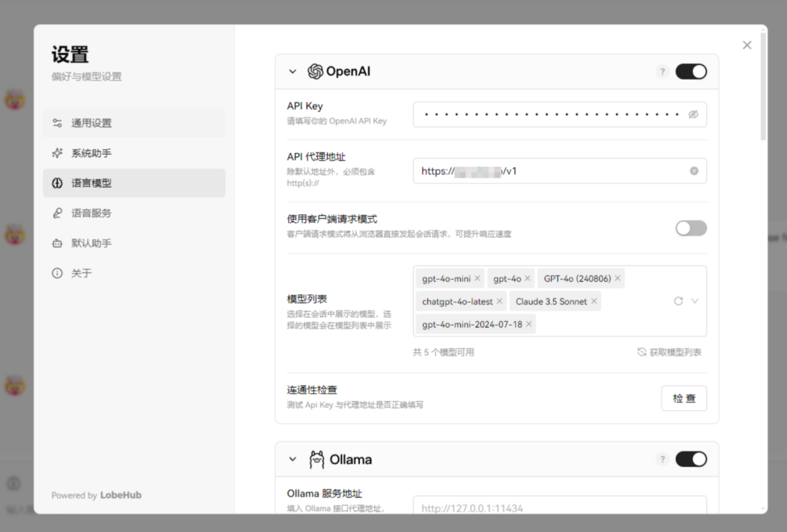
Task: Click the Ollama help question icon
Action: (663, 459)
